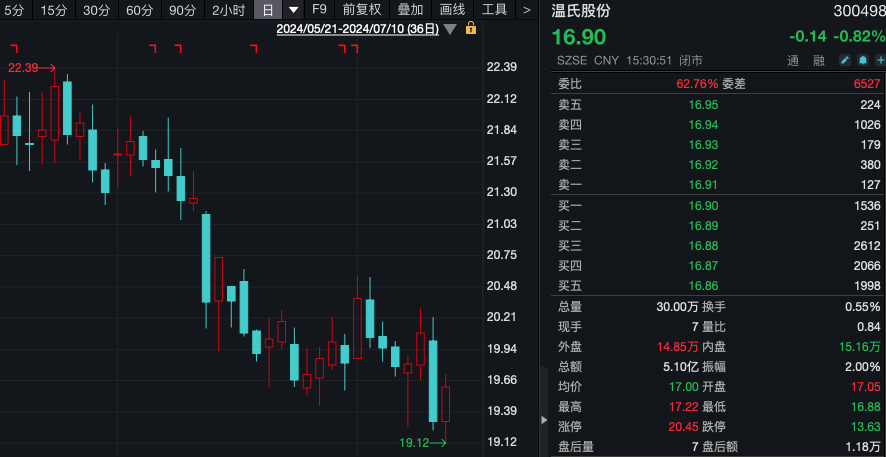Image resolution: width=886 pixels, height=457 pixels.
Task: Click the 画线 drawing tools button
Action: click(x=452, y=10)
